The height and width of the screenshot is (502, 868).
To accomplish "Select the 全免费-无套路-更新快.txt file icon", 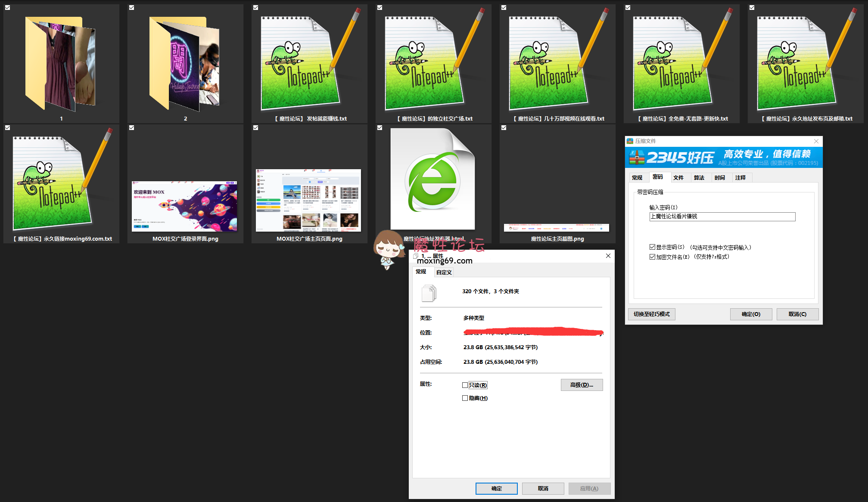I will pyautogui.click(x=682, y=59).
